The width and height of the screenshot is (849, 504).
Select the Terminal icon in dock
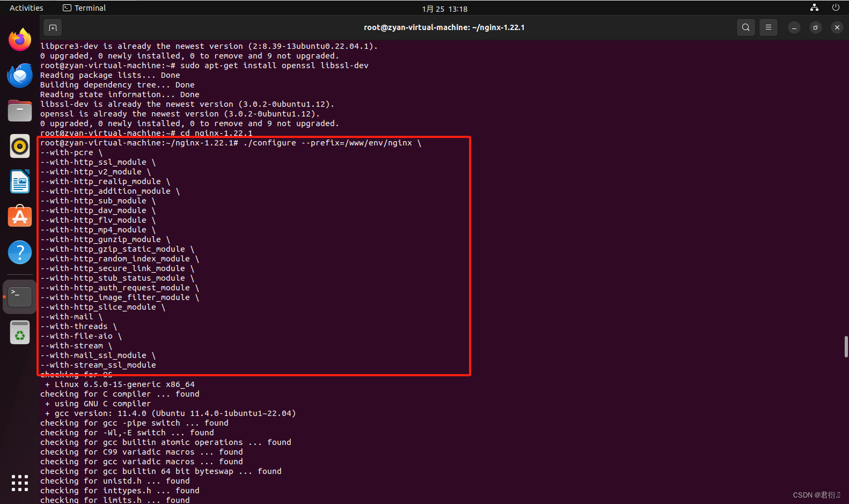[x=20, y=296]
